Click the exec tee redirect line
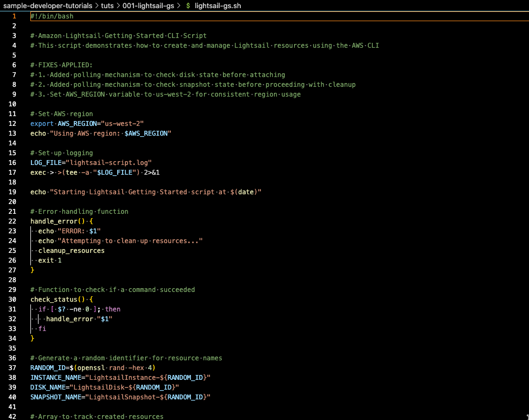Image resolution: width=529 pixels, height=420 pixels. click(95, 173)
